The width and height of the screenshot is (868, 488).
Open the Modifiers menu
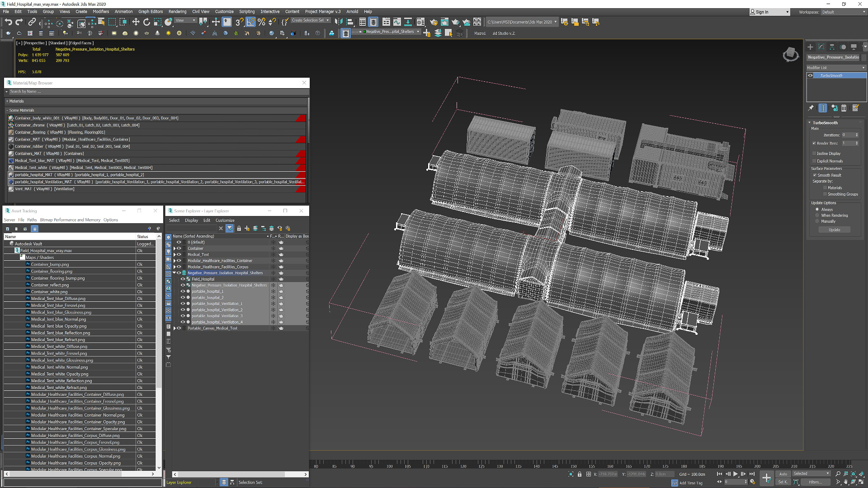[101, 12]
